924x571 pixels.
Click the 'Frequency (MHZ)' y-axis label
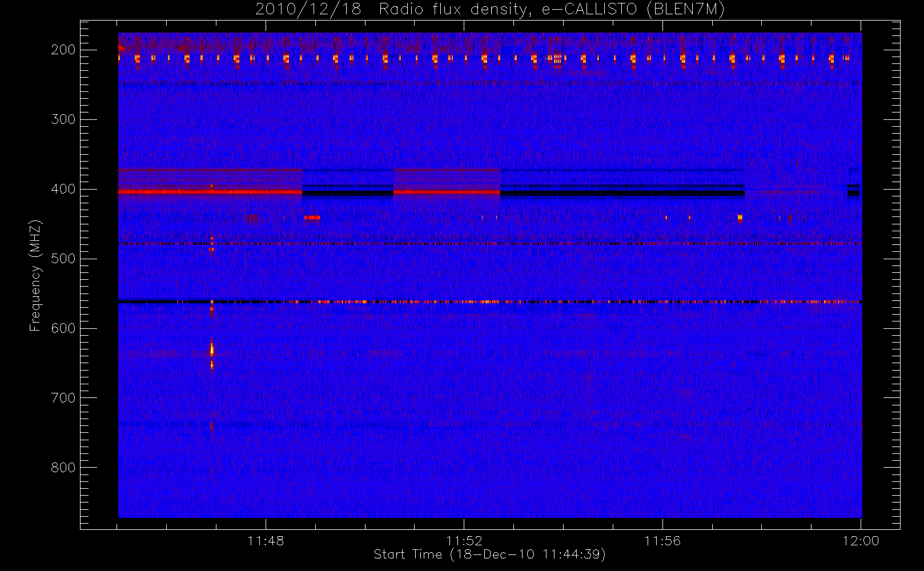click(35, 275)
